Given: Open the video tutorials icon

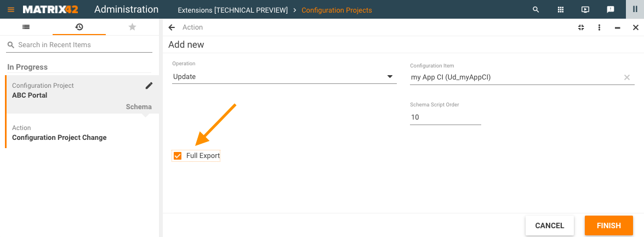Looking at the screenshot, I should point(585,10).
